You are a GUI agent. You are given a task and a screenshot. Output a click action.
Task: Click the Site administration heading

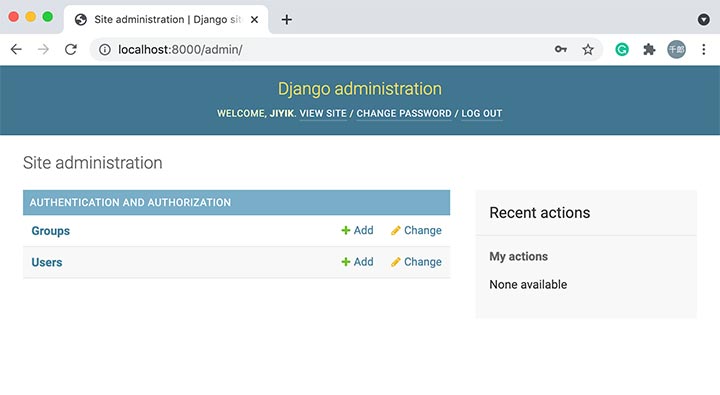click(93, 163)
